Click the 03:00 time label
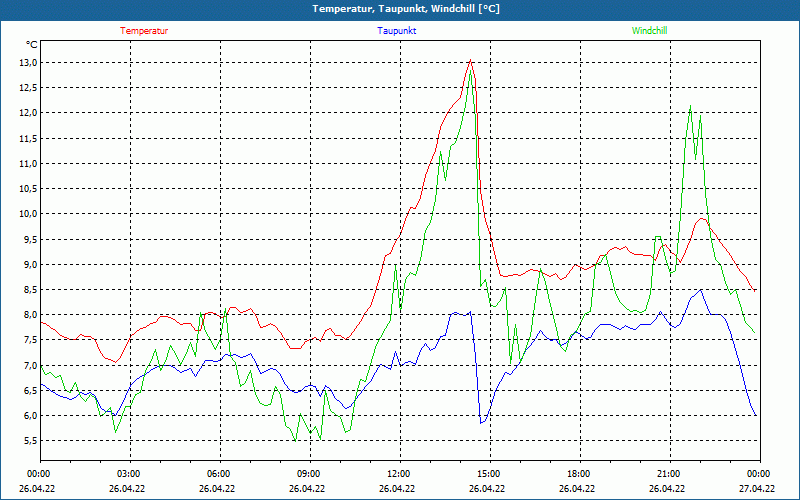The image size is (800, 500). click(130, 474)
